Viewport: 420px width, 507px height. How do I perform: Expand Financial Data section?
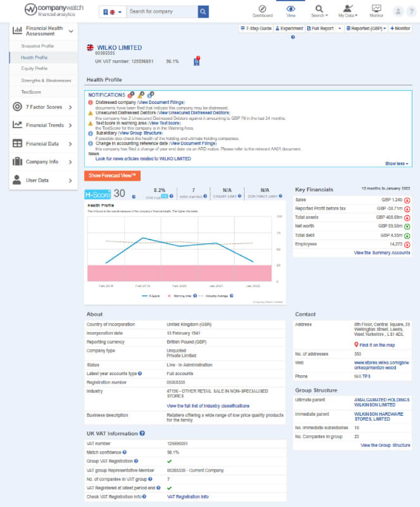coord(44,144)
